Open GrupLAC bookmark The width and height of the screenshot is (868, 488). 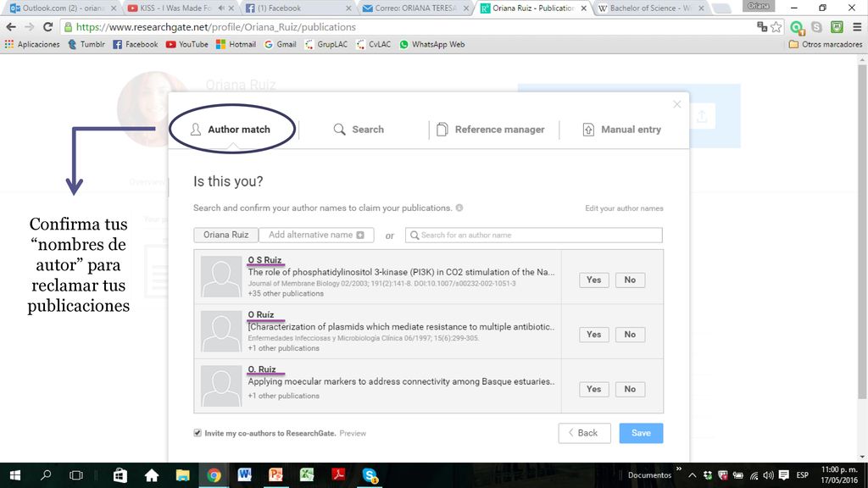pyautogui.click(x=326, y=44)
